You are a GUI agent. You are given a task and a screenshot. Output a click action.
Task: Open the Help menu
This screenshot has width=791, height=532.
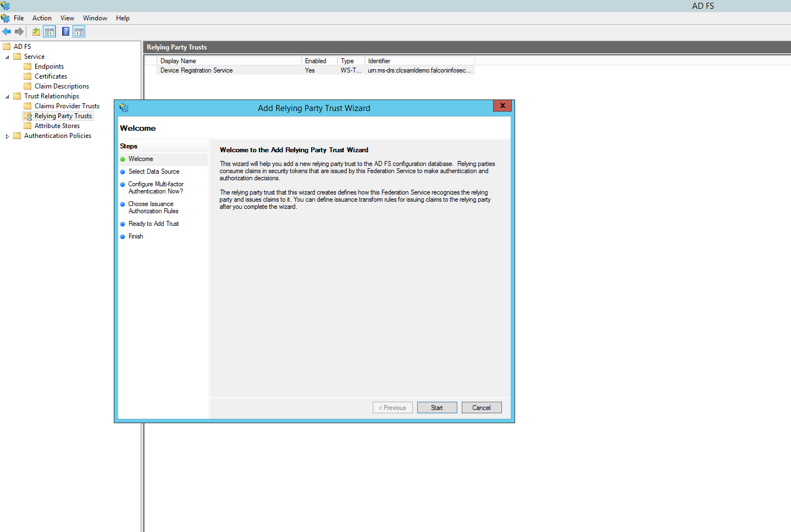point(123,18)
